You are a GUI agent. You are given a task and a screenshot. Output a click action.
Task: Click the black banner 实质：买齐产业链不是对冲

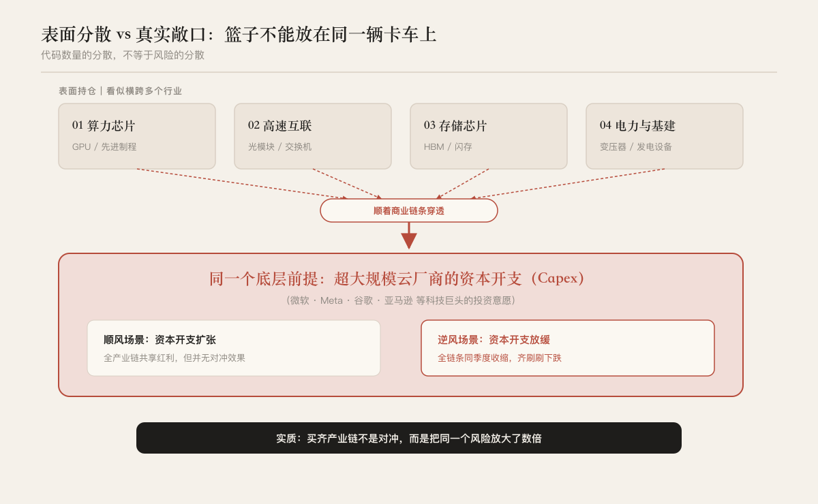coord(409,438)
